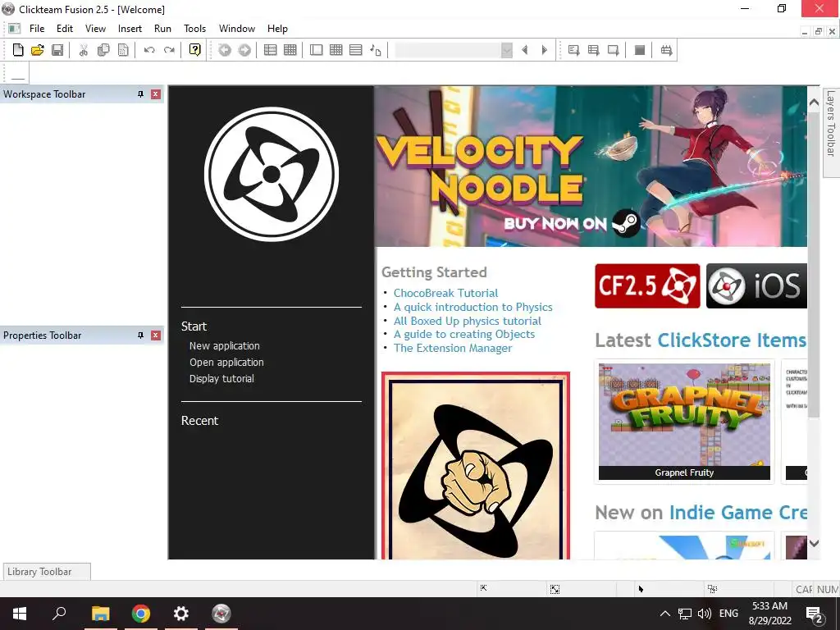Open the View menu

pyautogui.click(x=95, y=29)
